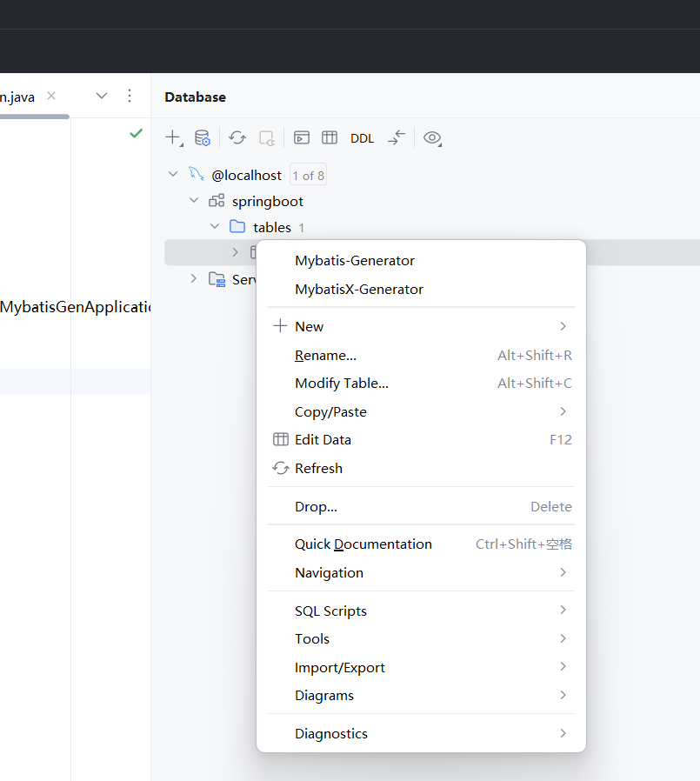Image resolution: width=700 pixels, height=781 pixels.
Task: Click the Jump to Source arrows icon
Action: 397,137
